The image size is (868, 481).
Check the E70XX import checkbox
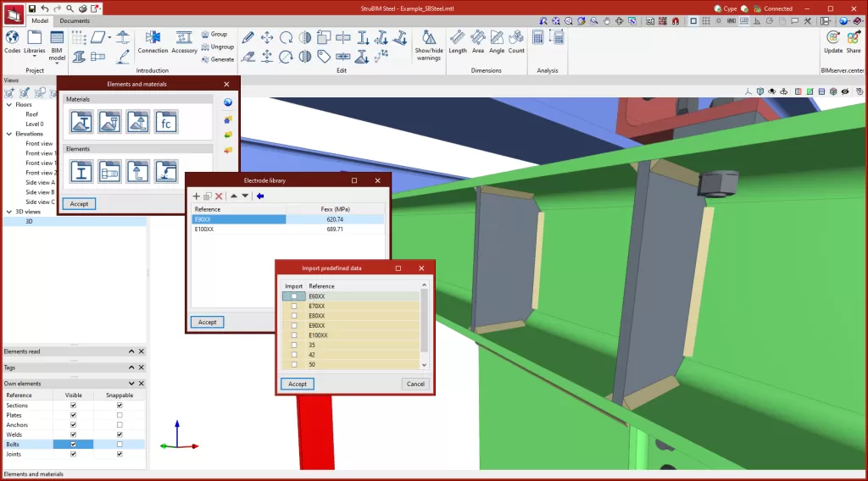pos(294,307)
